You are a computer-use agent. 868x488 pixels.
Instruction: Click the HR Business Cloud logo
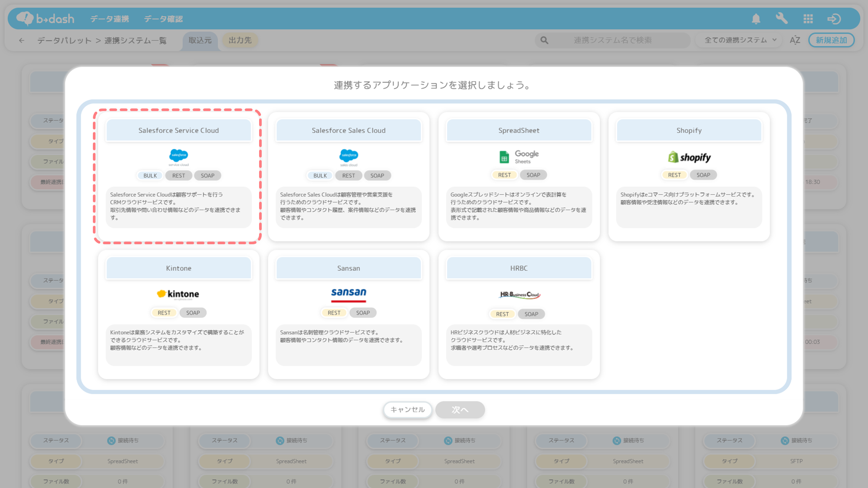(x=519, y=295)
